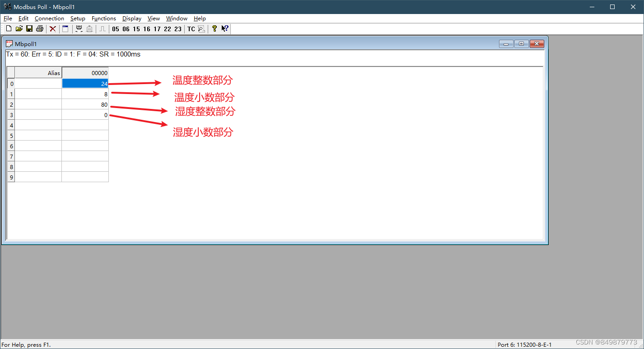Click the empty value cell in row 5
Viewport: 644px width, 349px height.
click(x=85, y=136)
